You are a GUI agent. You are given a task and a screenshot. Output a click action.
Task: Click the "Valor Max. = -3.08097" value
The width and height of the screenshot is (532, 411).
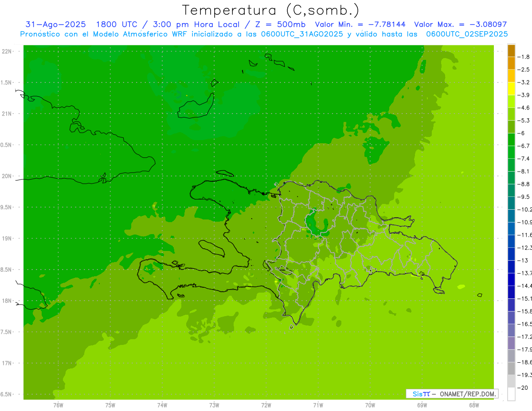point(460,24)
